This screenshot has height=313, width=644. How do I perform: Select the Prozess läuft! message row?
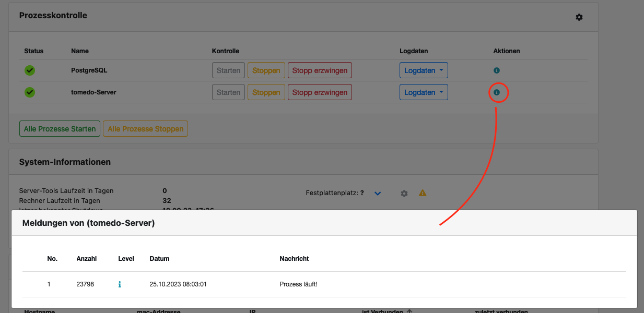pyautogui.click(x=324, y=284)
